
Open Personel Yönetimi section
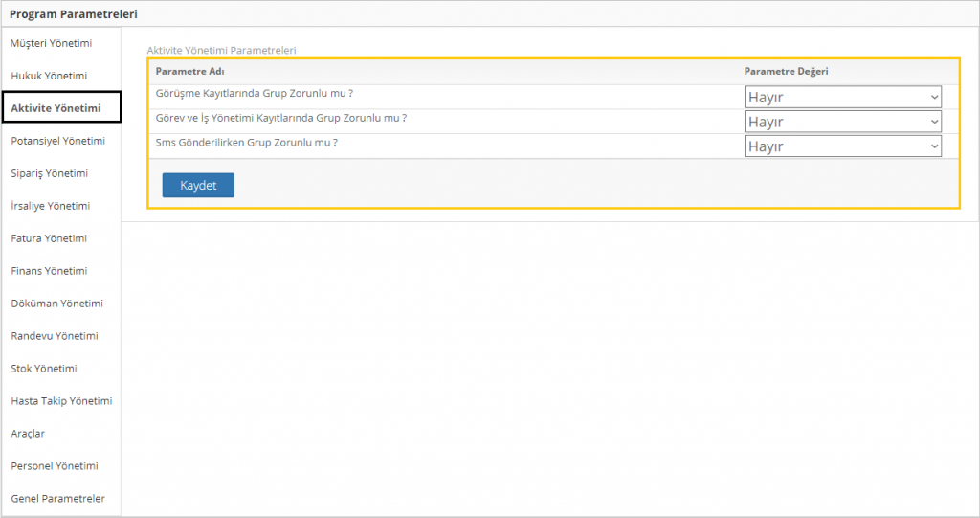click(x=55, y=466)
